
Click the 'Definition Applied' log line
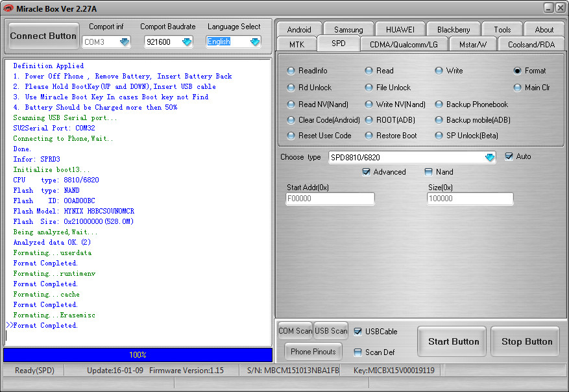coord(48,66)
